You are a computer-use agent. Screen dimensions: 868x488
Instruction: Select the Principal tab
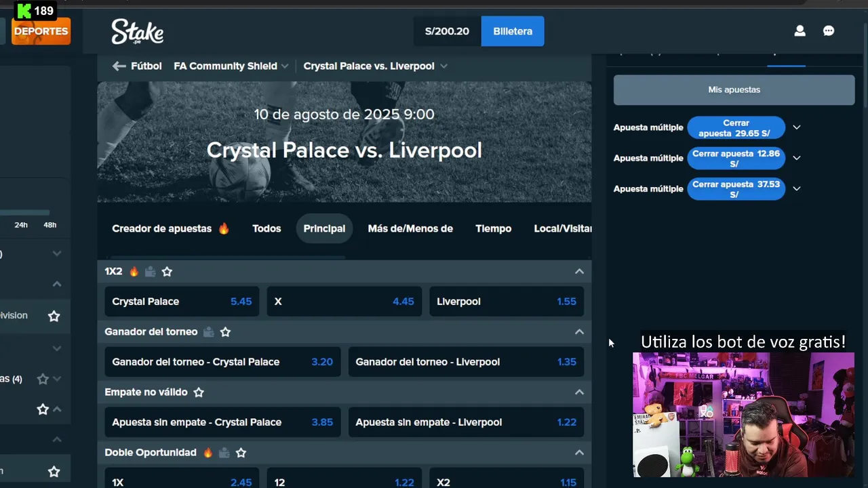(324, 228)
